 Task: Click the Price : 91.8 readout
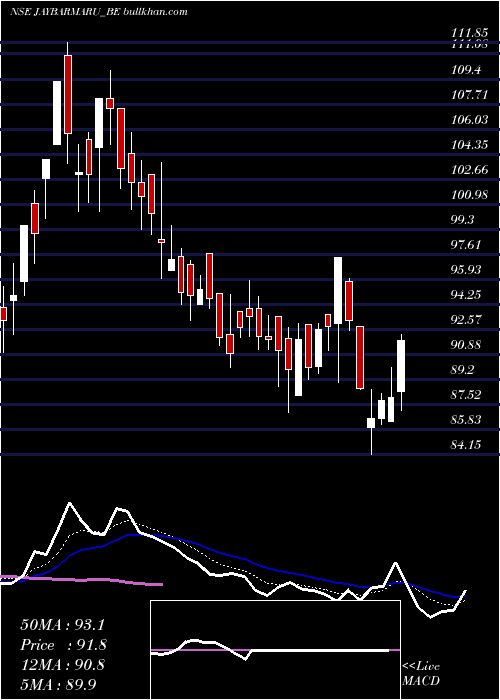pos(64,645)
